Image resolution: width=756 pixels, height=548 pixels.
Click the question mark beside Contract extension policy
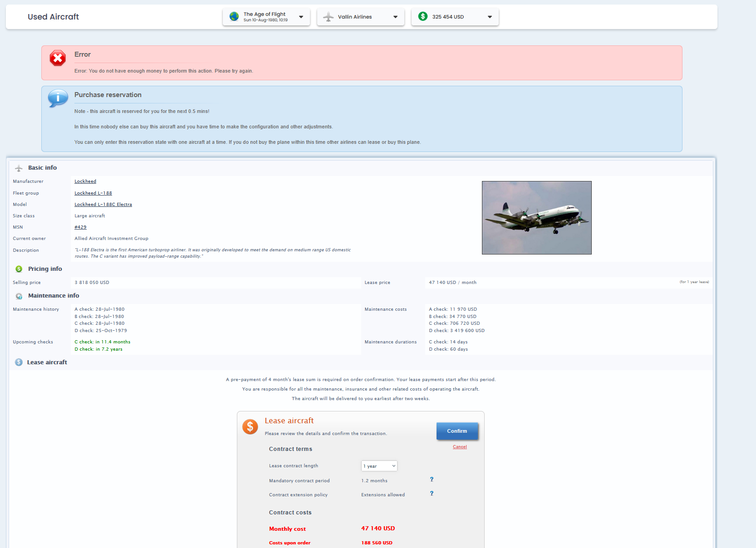[432, 494]
